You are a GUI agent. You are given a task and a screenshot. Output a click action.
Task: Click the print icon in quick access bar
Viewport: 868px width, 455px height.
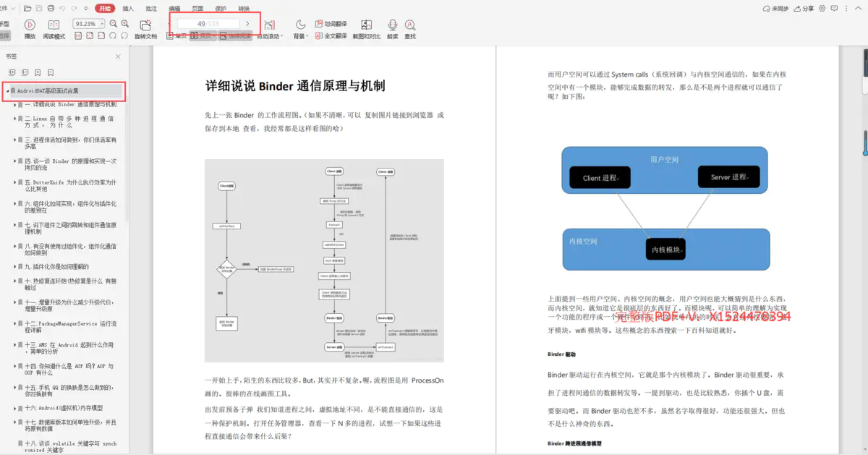(50, 9)
